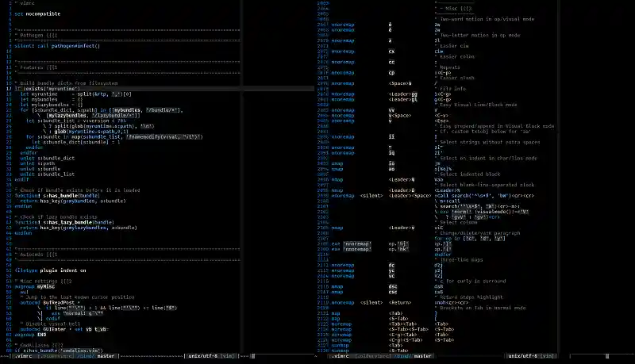Screen dimensions: 635x364
Task: Click '.vimrc' filename in right status line
Action: click(x=341, y=356)
